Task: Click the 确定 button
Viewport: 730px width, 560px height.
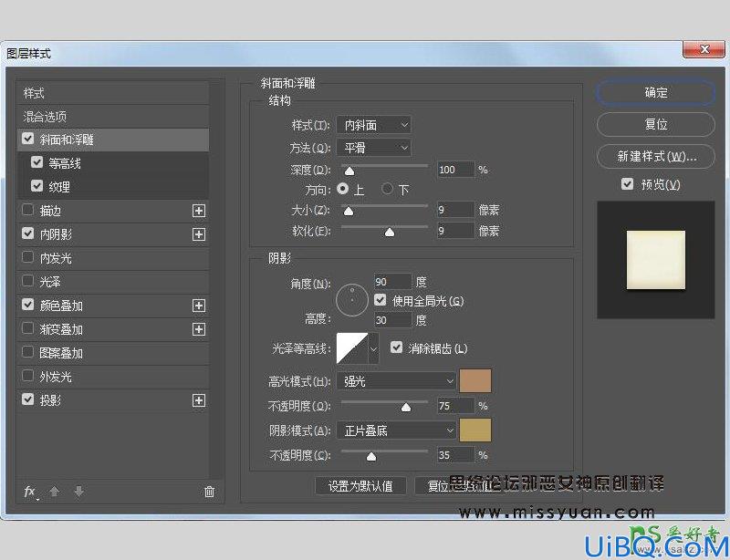Action: coord(656,93)
